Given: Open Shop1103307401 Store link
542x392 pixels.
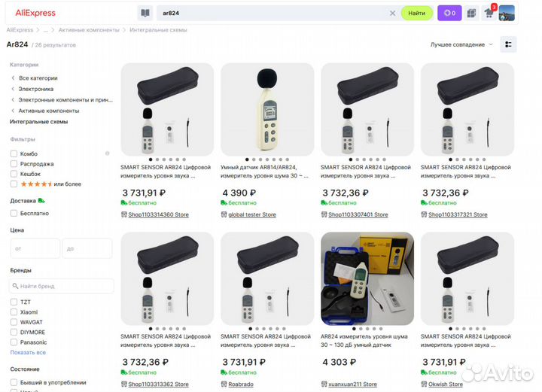Looking at the screenshot, I should 358,215.
